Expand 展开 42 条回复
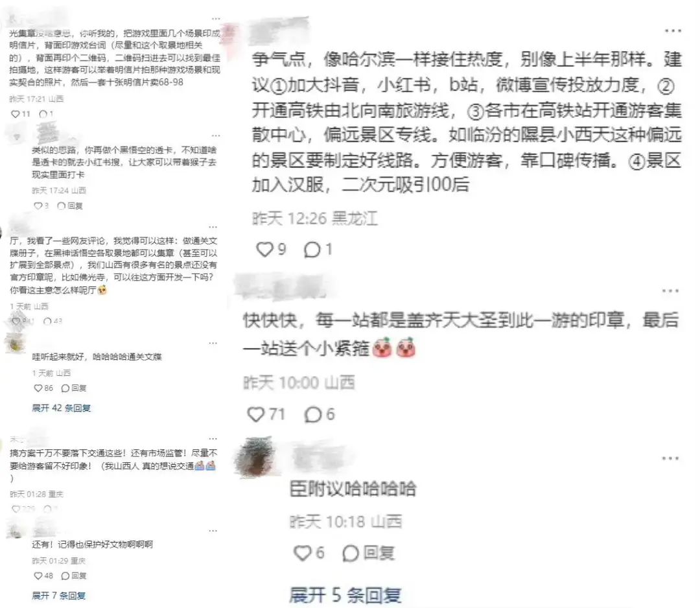This screenshot has width=700, height=608. [61, 408]
